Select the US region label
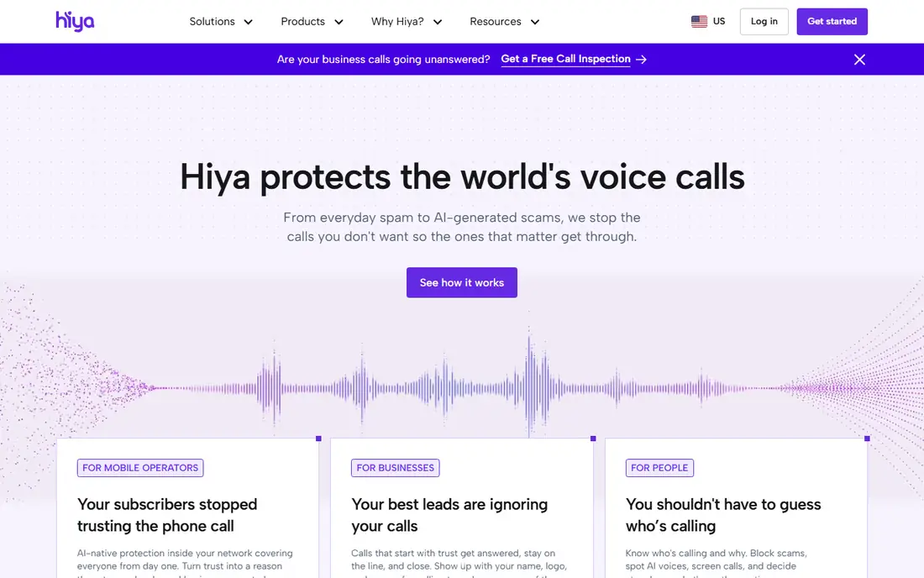The width and height of the screenshot is (924, 578). tap(719, 21)
